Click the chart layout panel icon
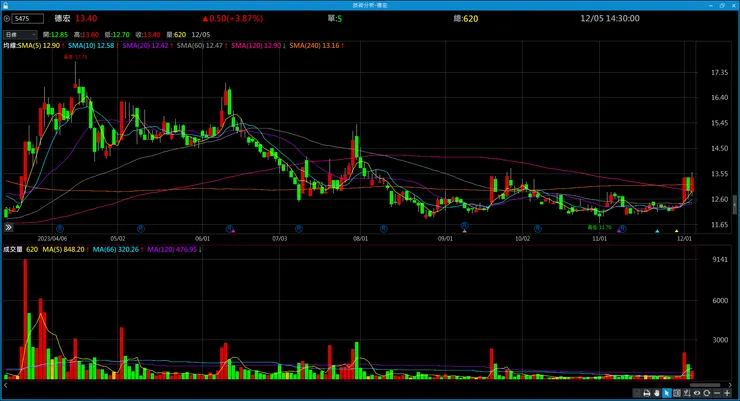 [x=677, y=393]
